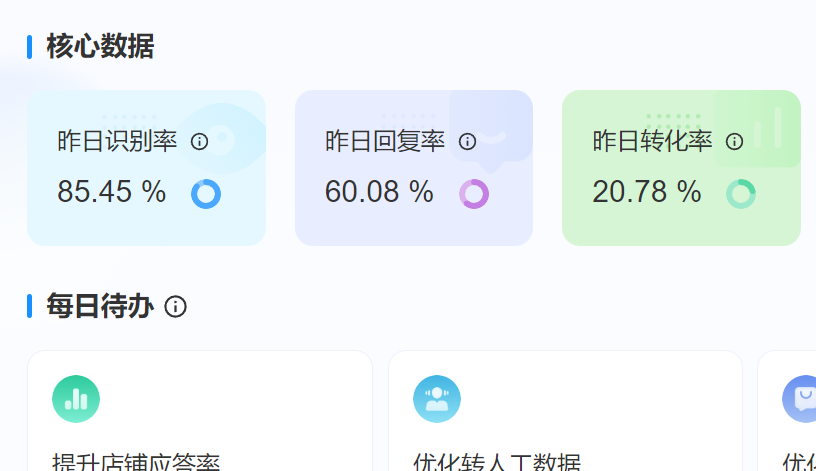Screen dimensions: 816x471
Task: Click info icon beside 昨日识别率
Action: (x=199, y=142)
